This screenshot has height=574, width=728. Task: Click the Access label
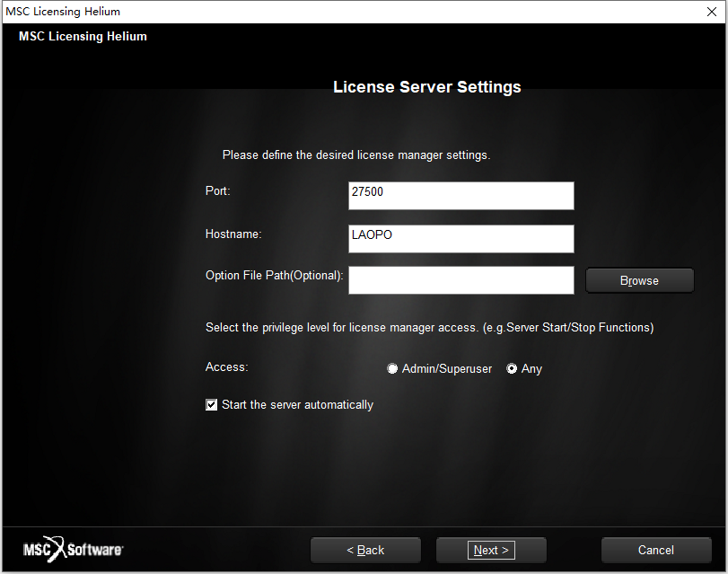pos(226,366)
